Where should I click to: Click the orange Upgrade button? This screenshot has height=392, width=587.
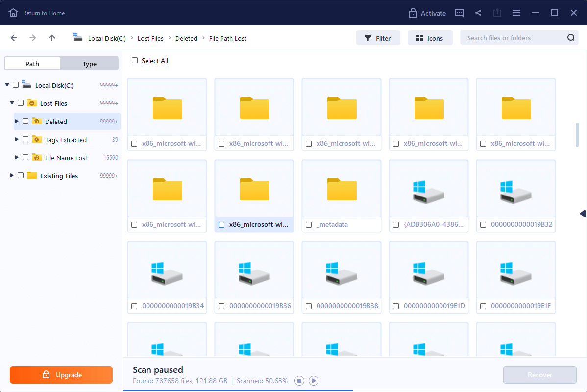coord(61,375)
